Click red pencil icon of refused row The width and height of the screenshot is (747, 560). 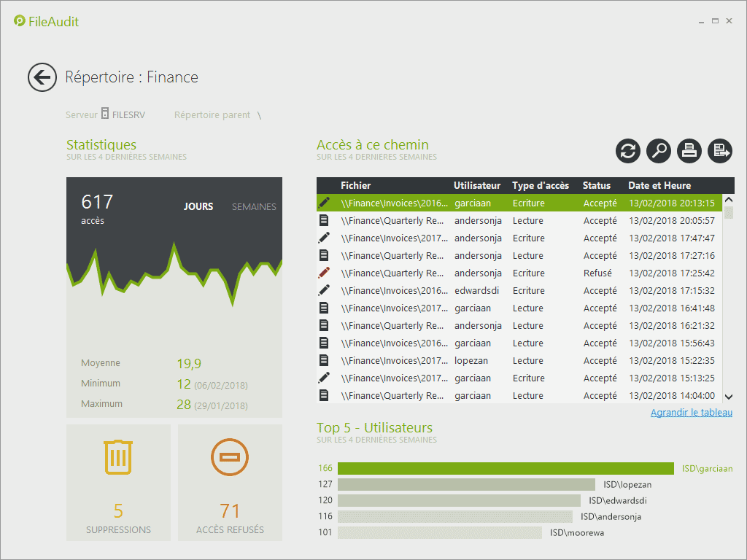324,273
